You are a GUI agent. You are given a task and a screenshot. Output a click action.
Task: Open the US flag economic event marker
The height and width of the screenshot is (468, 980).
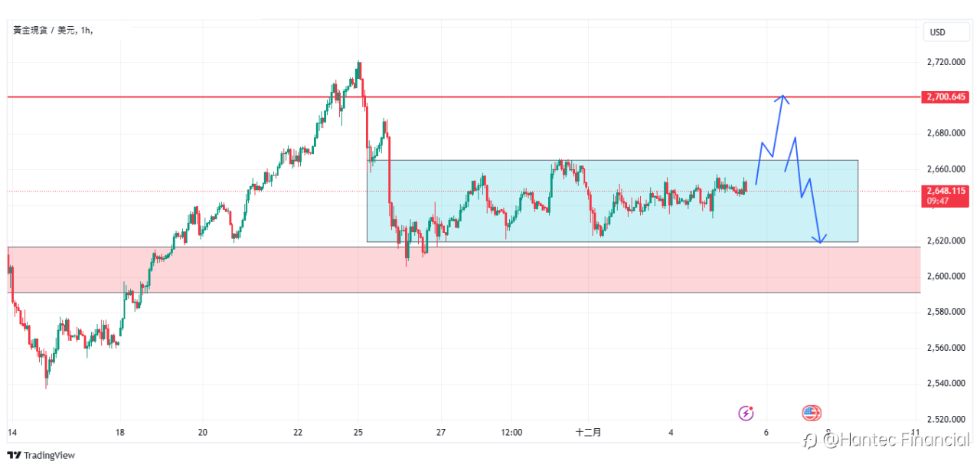click(811, 414)
